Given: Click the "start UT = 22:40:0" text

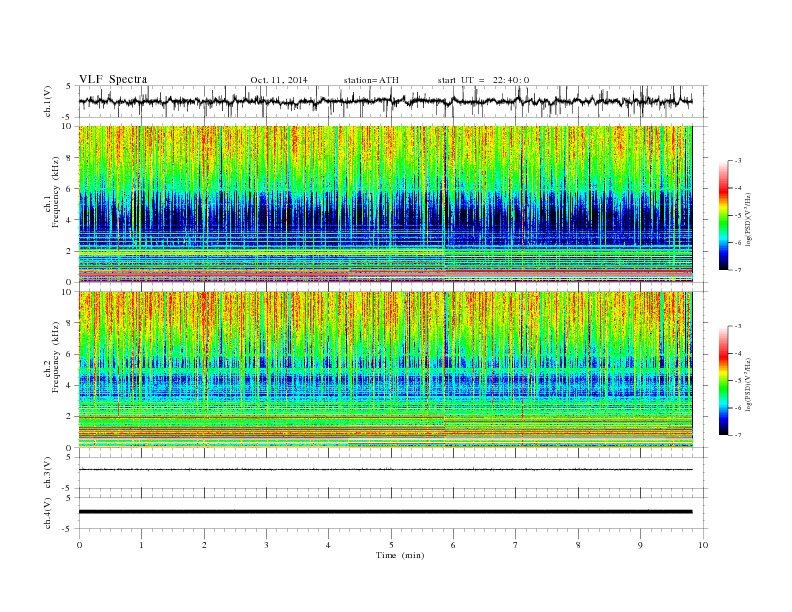Looking at the screenshot, I should [483, 80].
